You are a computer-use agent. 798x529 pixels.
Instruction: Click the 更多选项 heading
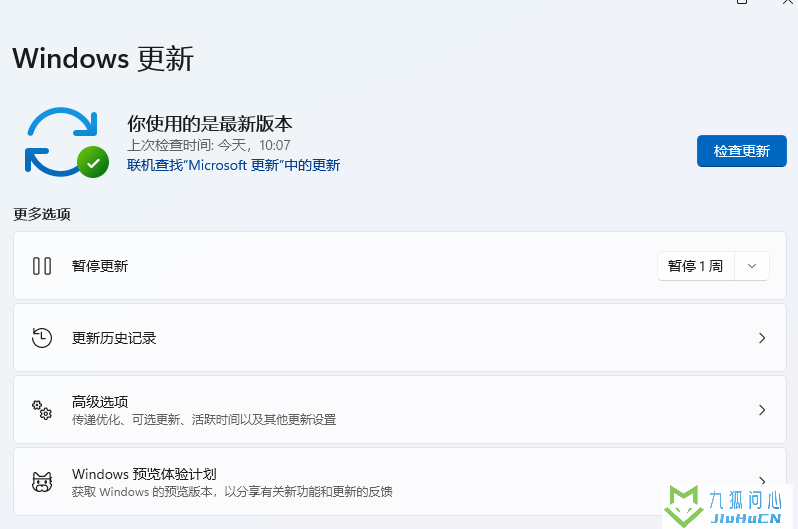click(42, 214)
